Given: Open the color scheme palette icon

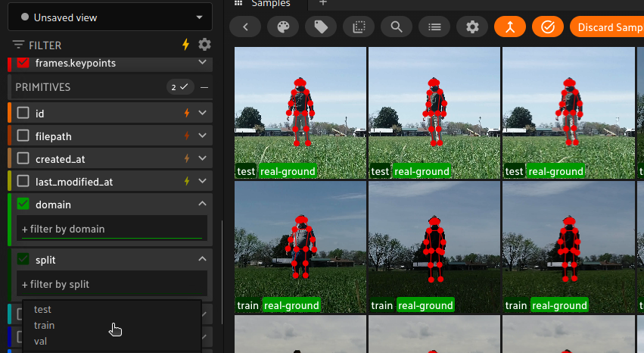Looking at the screenshot, I should coord(283,27).
